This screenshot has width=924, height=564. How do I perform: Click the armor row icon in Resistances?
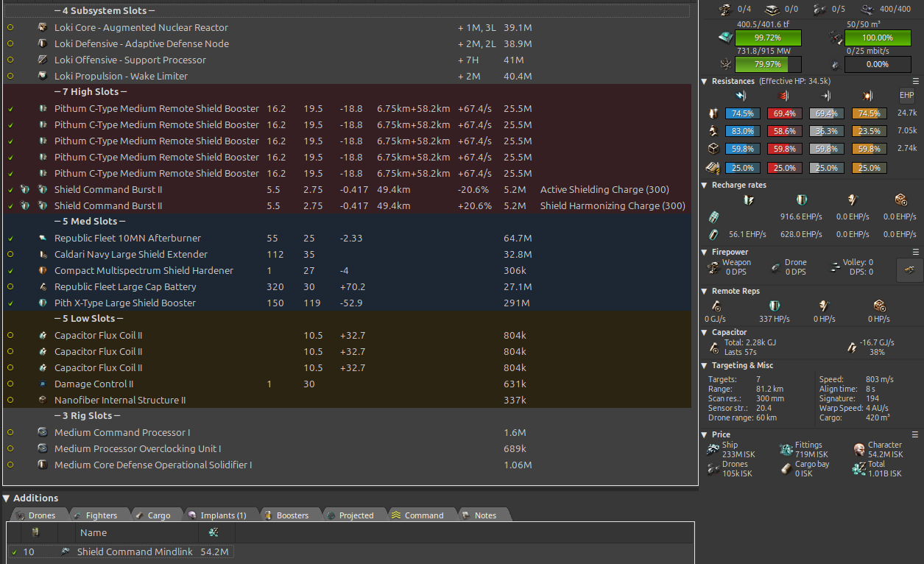(x=713, y=131)
